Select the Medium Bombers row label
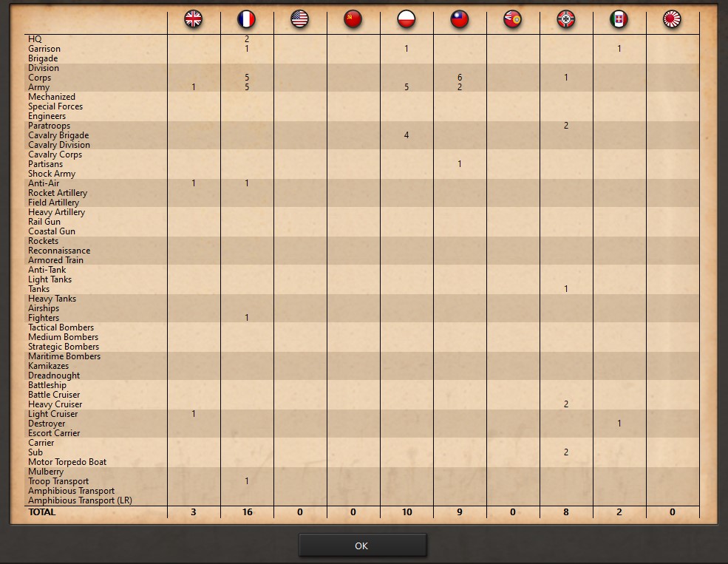 click(63, 337)
